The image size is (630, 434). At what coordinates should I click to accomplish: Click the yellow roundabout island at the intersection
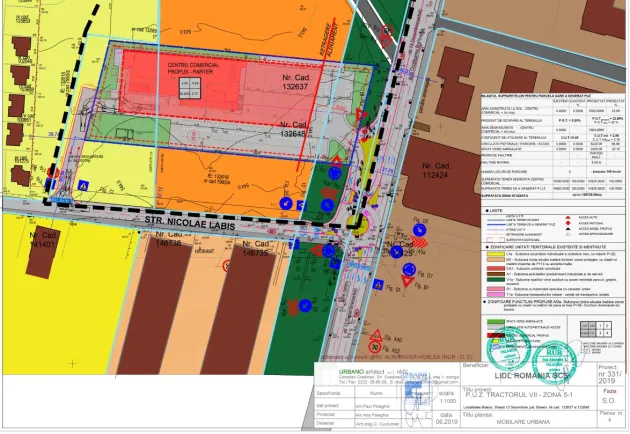[x=358, y=225]
